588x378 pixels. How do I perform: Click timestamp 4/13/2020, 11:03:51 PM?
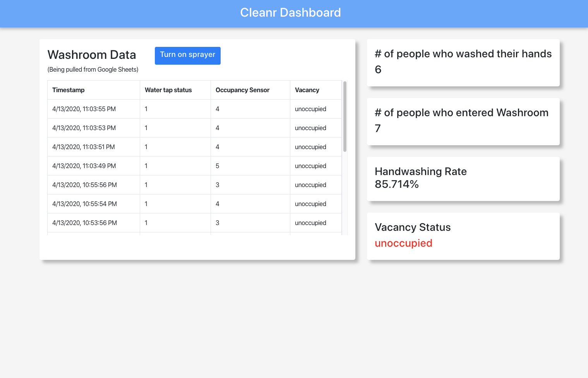[84, 147]
